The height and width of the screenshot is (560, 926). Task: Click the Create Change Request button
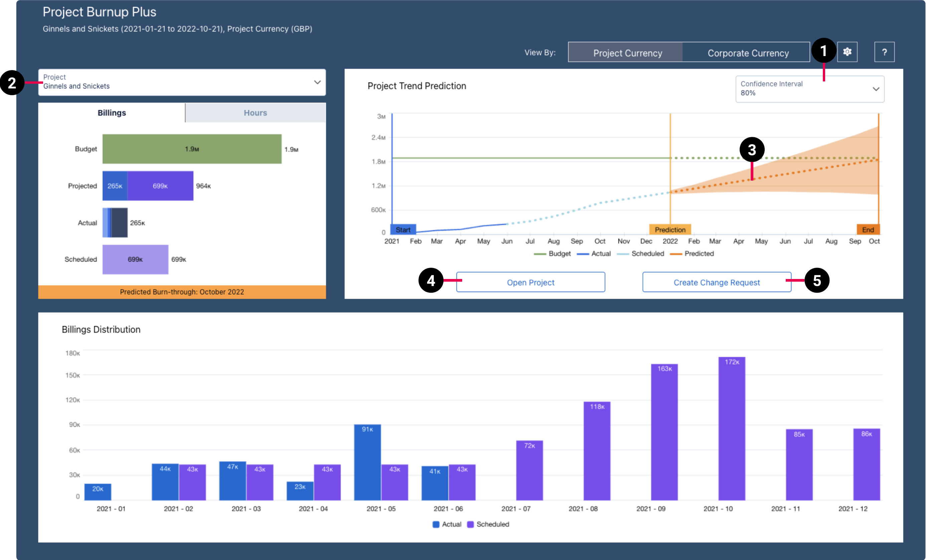point(716,282)
